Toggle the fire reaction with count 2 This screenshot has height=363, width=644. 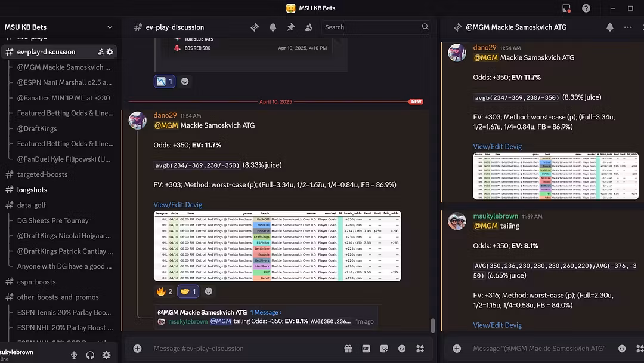pos(165,291)
